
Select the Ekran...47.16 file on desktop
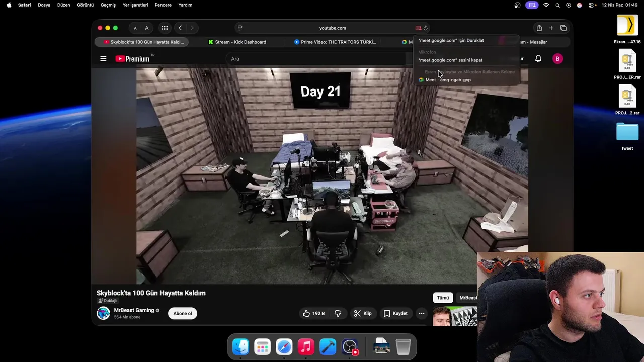click(627, 29)
